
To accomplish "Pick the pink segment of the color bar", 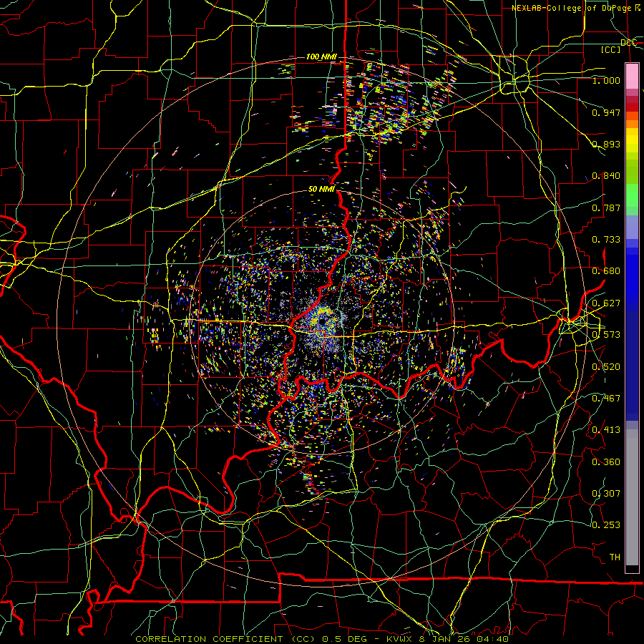I will (x=632, y=77).
